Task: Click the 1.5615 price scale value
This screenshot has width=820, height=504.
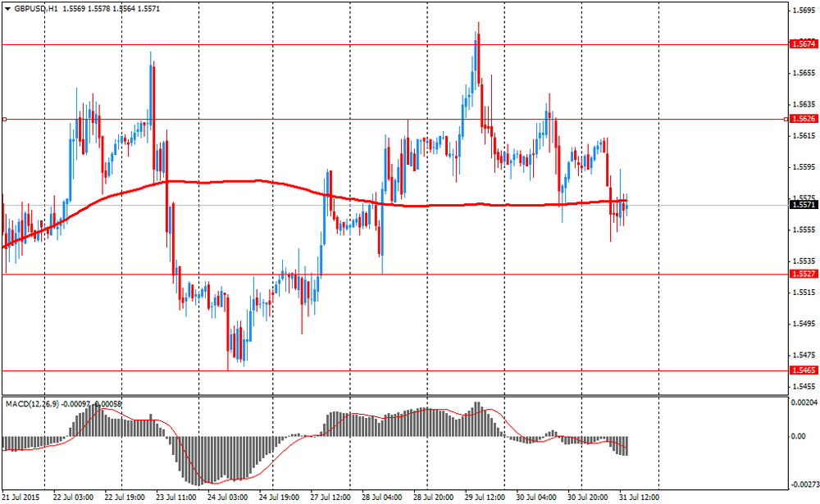Action: (x=804, y=136)
